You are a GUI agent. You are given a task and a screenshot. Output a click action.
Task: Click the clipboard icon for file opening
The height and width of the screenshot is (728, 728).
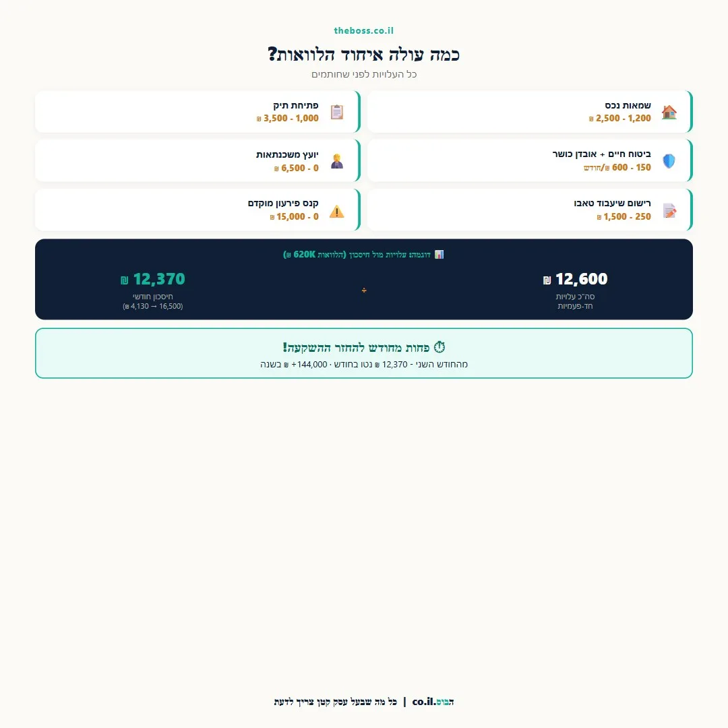(336, 112)
